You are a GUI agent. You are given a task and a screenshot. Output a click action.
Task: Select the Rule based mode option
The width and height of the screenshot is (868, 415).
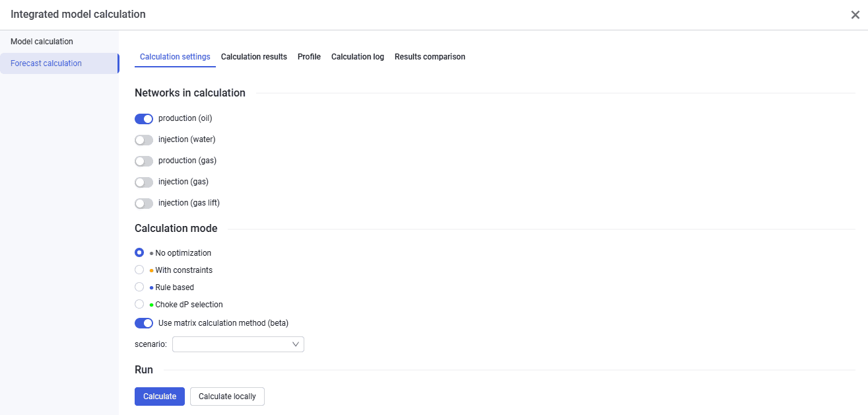click(139, 287)
